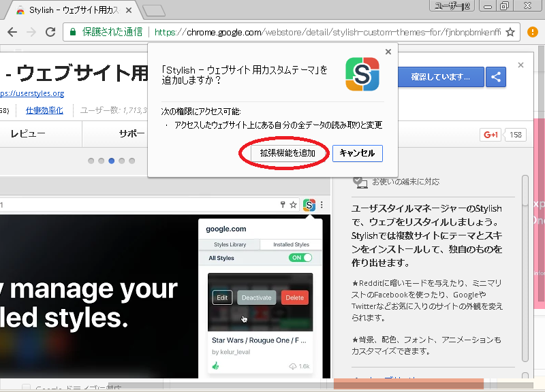The width and height of the screenshot is (545, 392).
Task: Click the by kelur_leval author text
Action: pos(231,352)
